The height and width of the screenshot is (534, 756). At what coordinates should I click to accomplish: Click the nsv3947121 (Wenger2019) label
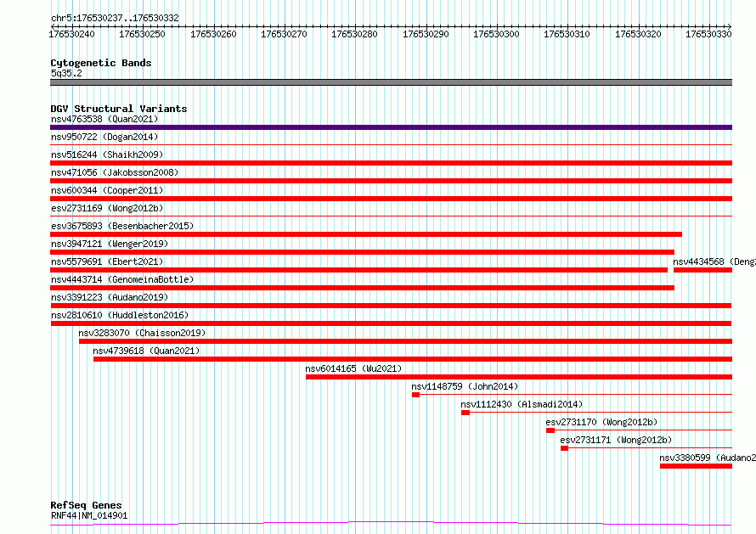pos(110,244)
